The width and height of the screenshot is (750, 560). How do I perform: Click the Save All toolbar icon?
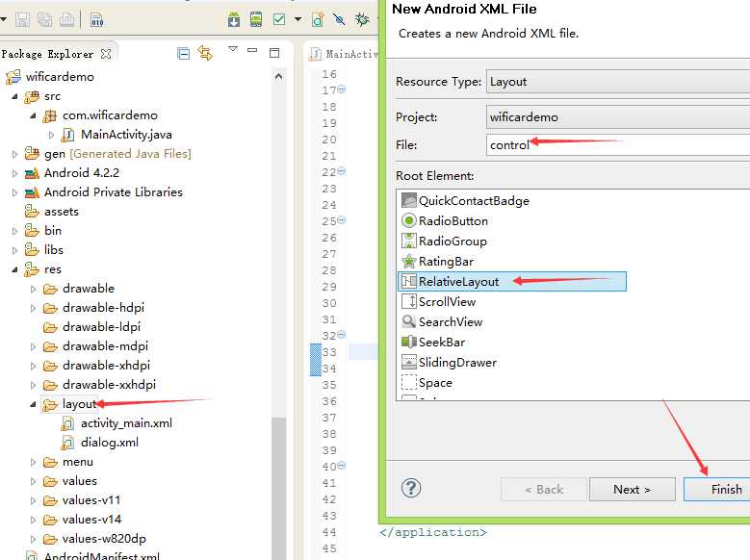point(45,19)
